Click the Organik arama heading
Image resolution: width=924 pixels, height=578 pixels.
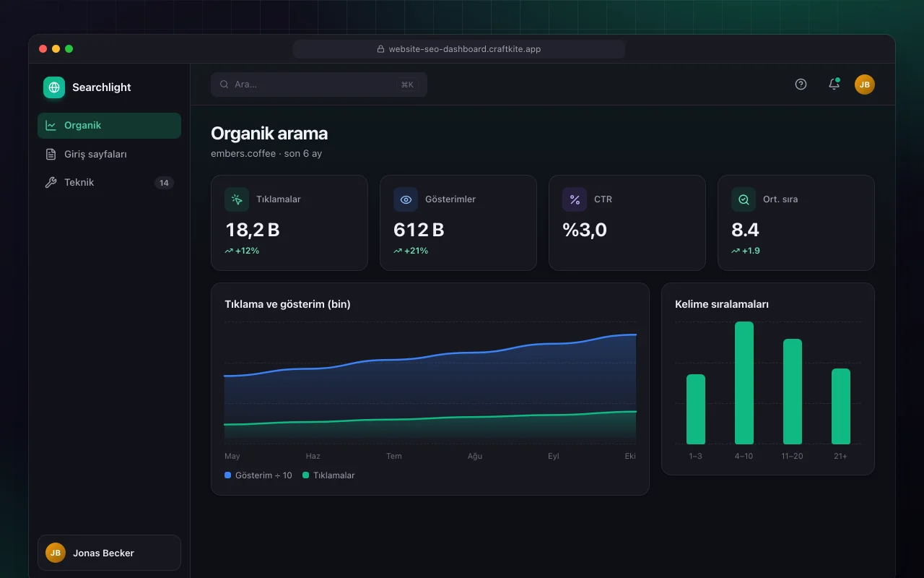(269, 134)
